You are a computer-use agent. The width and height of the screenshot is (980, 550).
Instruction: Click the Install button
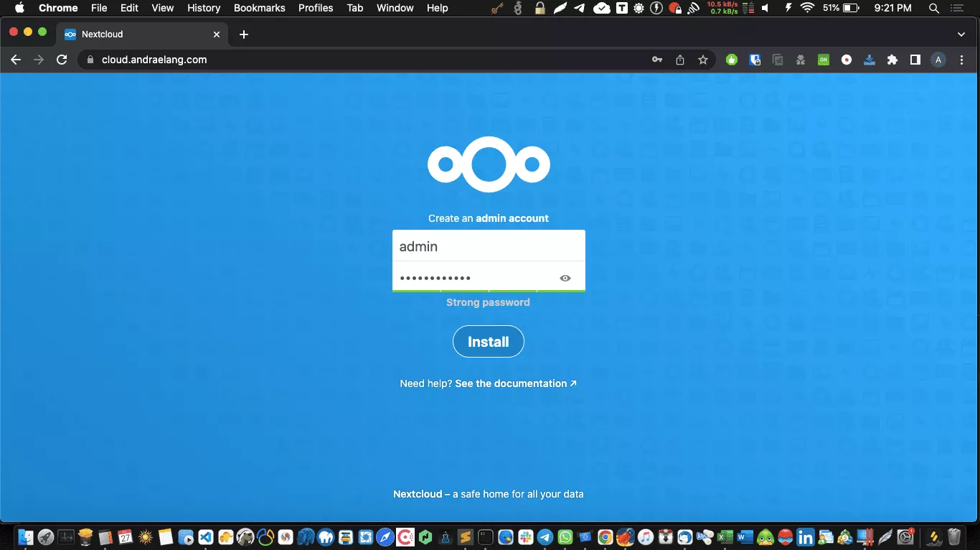click(x=489, y=342)
